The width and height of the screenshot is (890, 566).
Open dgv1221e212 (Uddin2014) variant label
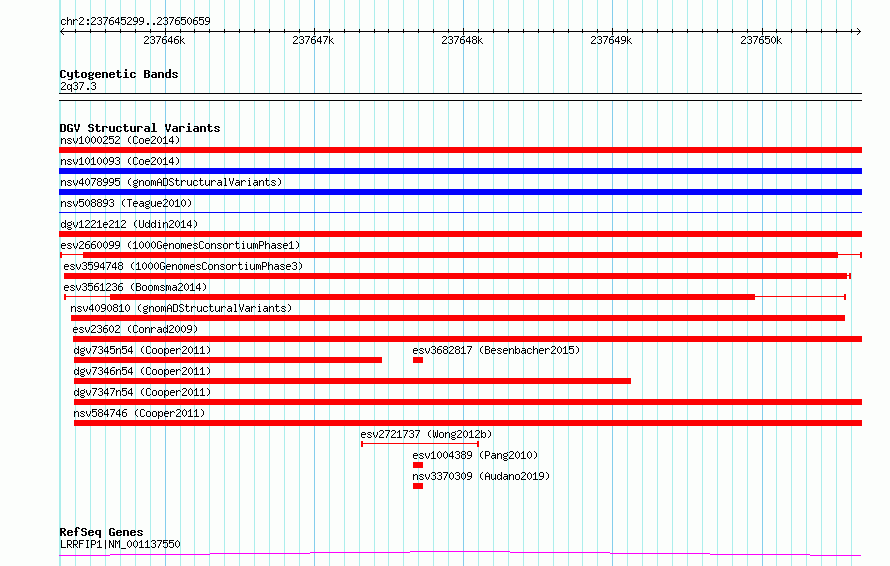point(129,224)
